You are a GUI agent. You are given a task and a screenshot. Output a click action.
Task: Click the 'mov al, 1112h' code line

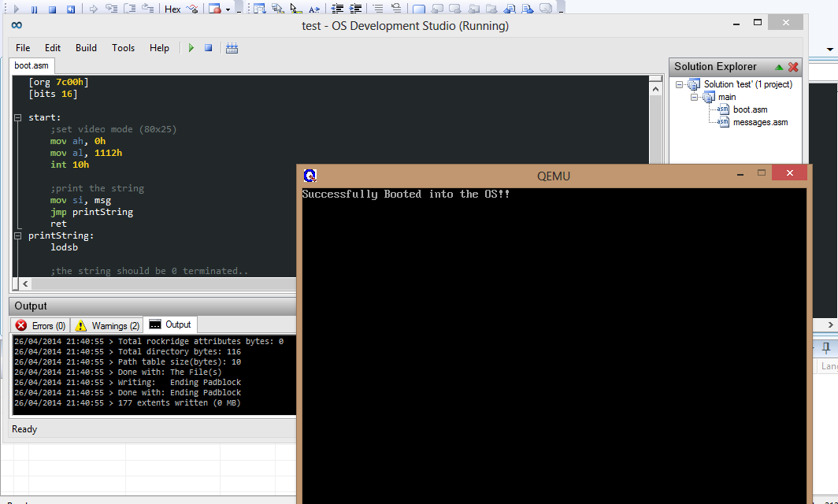(x=86, y=153)
